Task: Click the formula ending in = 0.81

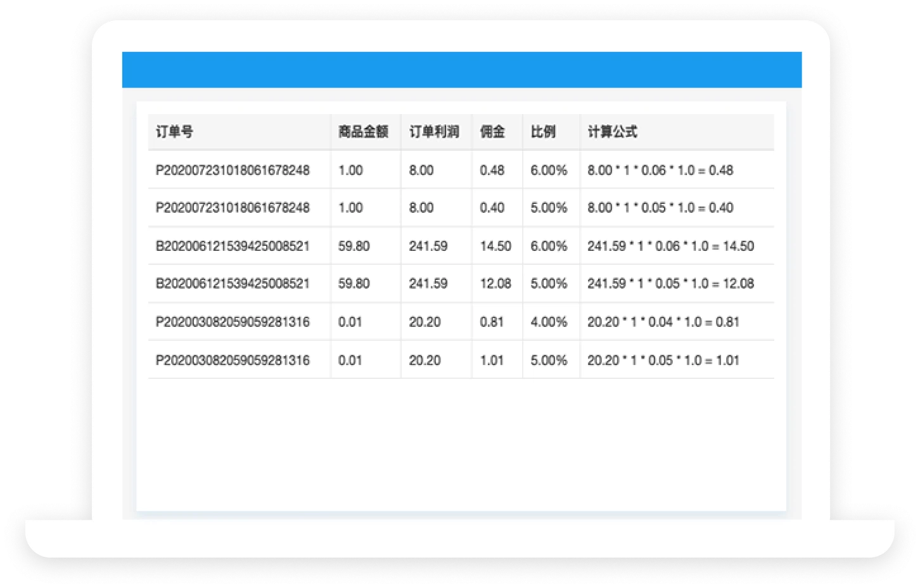Action: coord(663,322)
